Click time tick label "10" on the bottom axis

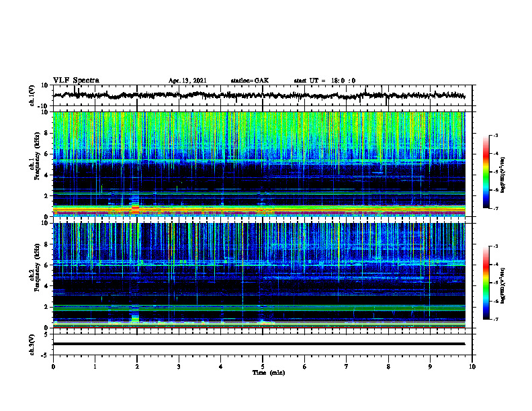click(x=472, y=367)
